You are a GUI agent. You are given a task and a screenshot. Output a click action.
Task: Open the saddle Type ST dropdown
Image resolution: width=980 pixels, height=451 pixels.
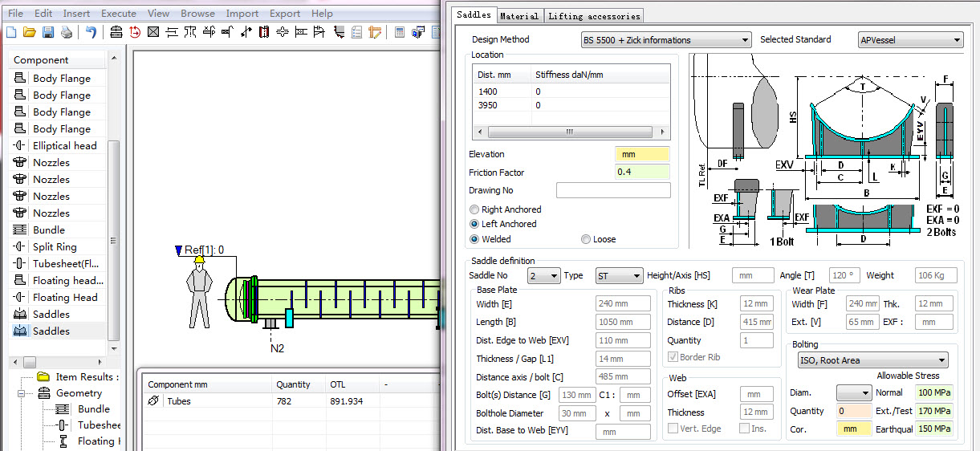(619, 276)
